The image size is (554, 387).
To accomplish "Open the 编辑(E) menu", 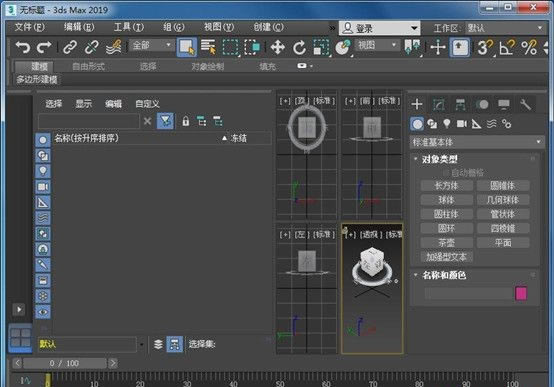I will tap(79, 27).
